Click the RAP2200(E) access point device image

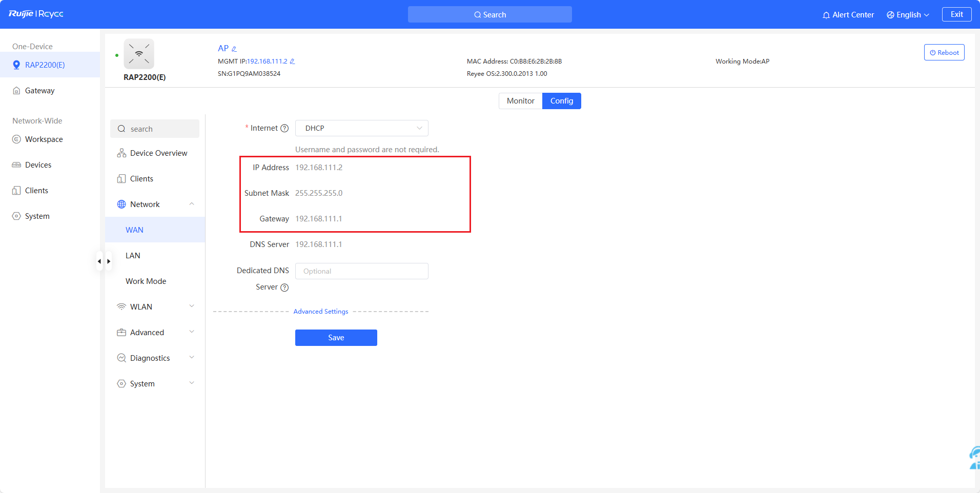[139, 54]
